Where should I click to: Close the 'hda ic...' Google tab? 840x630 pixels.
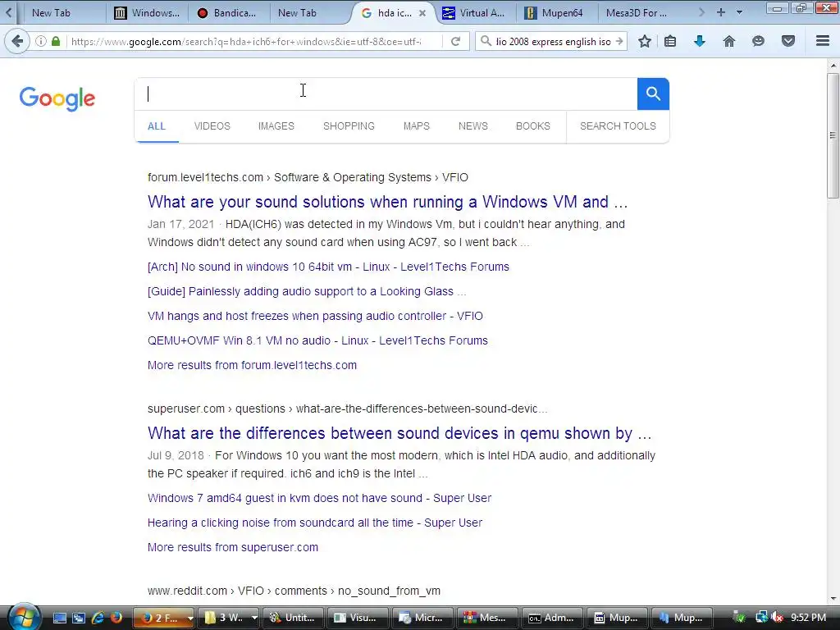[x=422, y=13]
